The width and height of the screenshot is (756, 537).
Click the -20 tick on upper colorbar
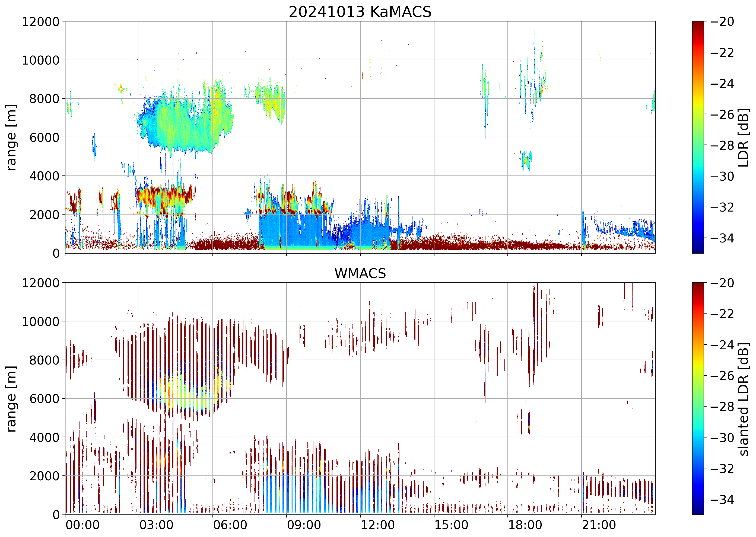(722, 22)
